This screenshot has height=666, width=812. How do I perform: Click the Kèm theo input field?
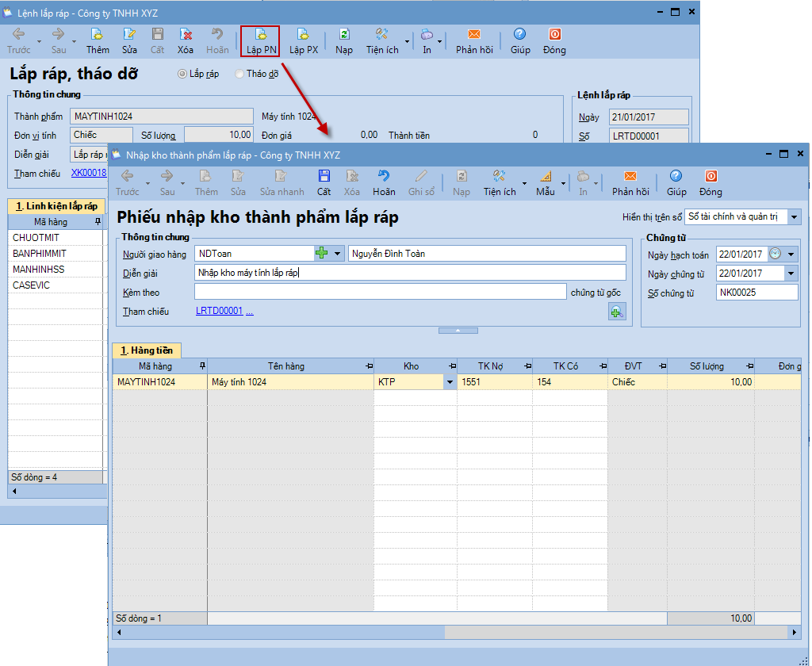point(381,292)
